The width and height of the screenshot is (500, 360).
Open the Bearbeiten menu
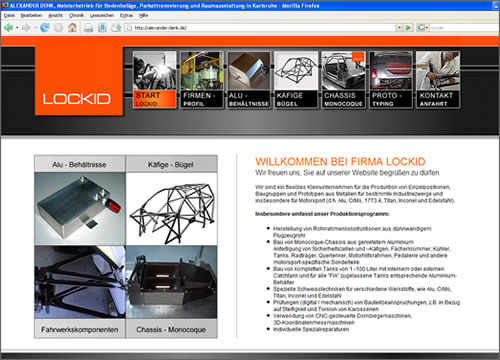point(31,15)
